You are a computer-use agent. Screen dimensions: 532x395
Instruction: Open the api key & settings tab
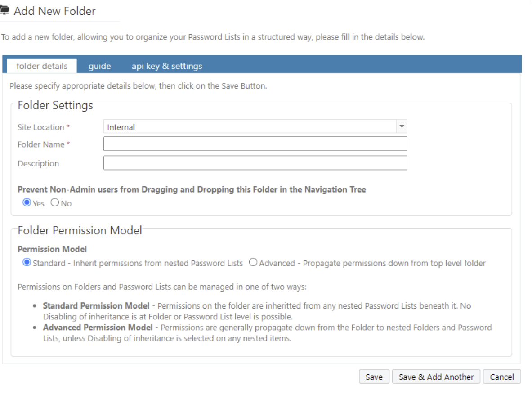tap(167, 66)
